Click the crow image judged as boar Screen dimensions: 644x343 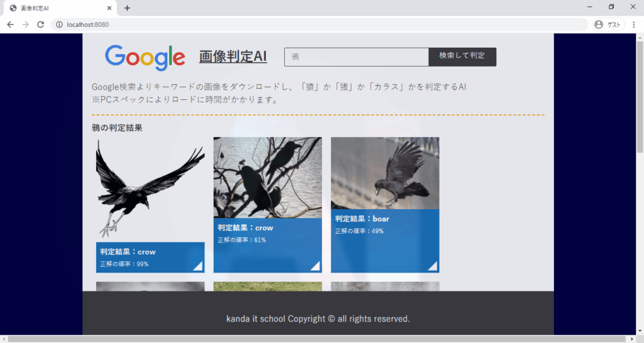tap(385, 173)
